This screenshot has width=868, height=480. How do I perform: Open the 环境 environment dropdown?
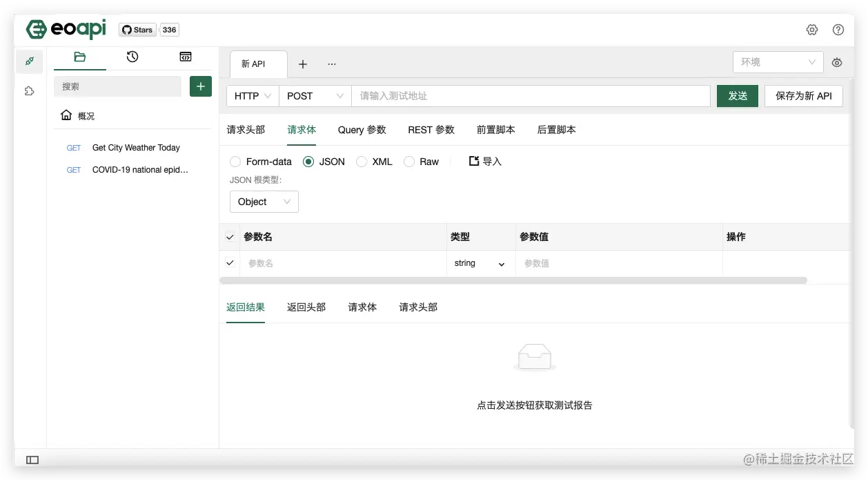point(778,62)
